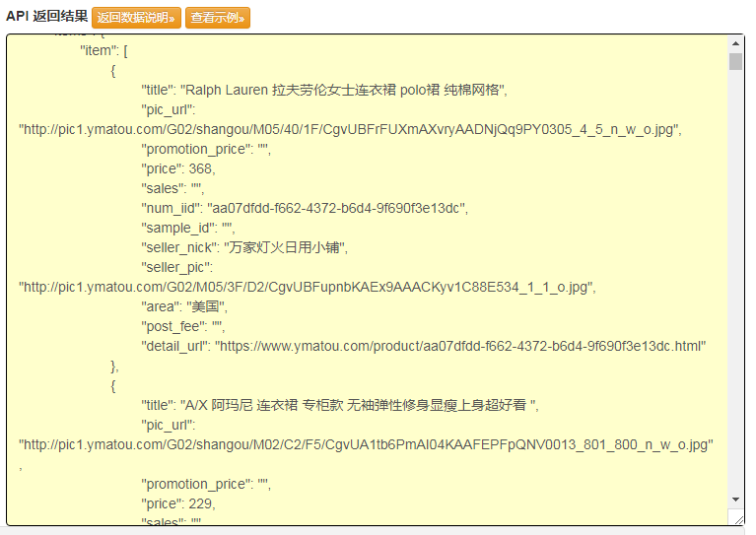The height and width of the screenshot is (535, 756).
Task: Click the "sample_id" line
Action: 187,228
